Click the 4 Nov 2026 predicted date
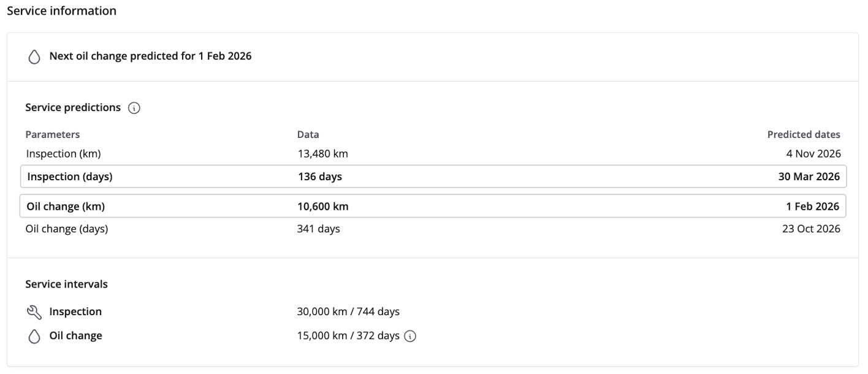The height and width of the screenshot is (374, 868). [x=812, y=153]
